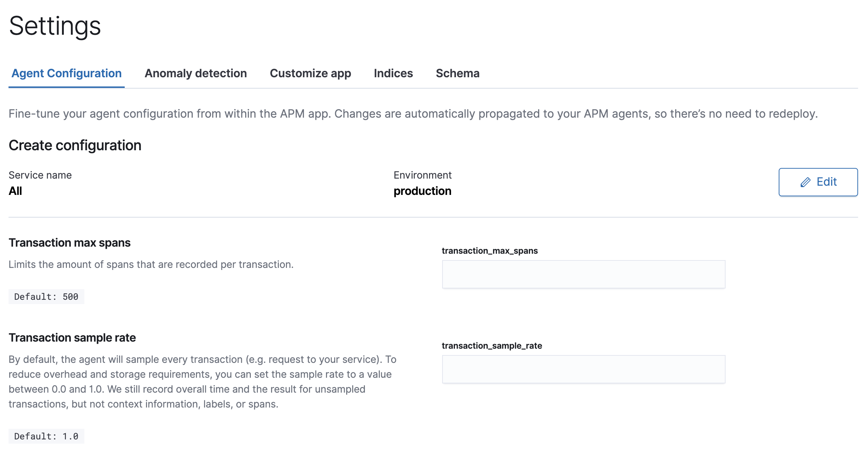
Task: Switch to the Anomaly detection tab
Action: click(196, 73)
